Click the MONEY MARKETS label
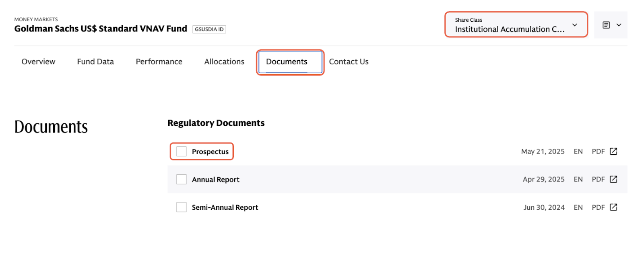Screen dimensions: 644x262 coord(36,19)
